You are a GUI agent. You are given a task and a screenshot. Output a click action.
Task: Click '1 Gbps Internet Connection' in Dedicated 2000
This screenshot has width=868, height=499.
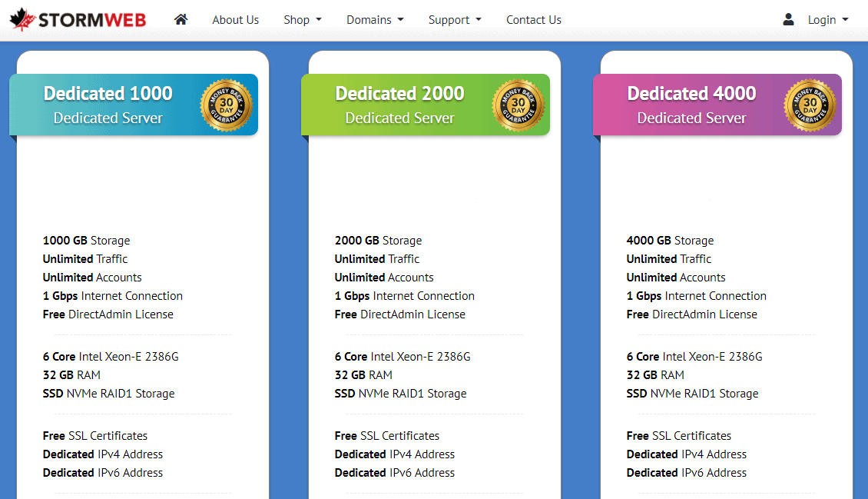tap(405, 296)
